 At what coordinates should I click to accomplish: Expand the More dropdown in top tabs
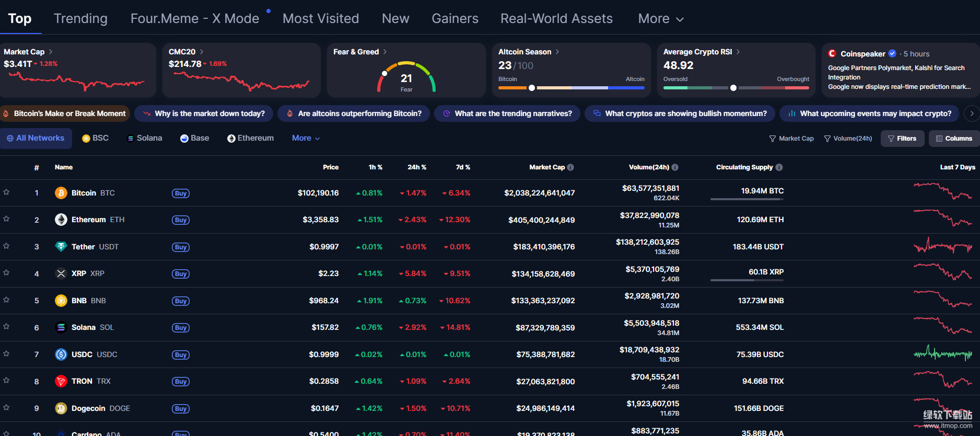[x=661, y=19]
